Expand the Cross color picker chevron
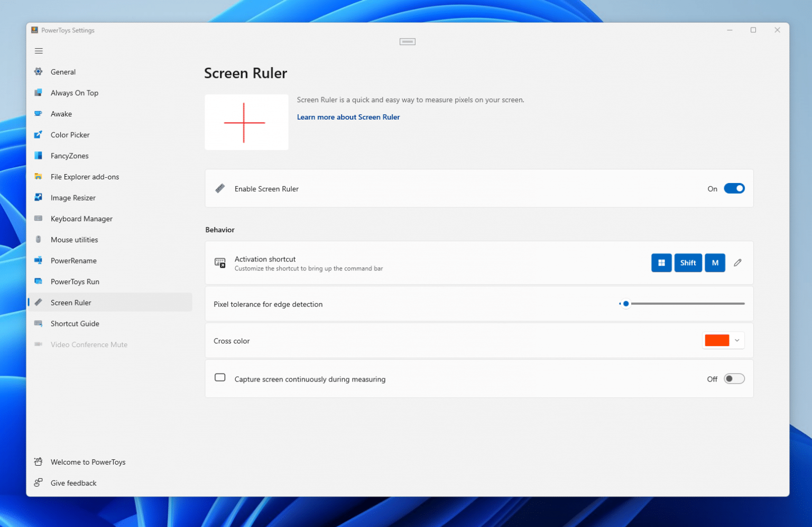The image size is (812, 527). [x=736, y=340]
